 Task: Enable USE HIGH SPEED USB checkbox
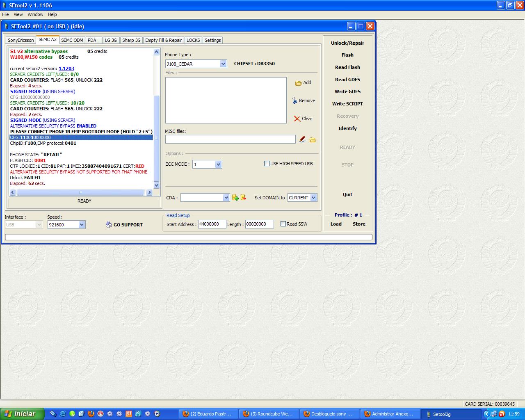click(267, 164)
